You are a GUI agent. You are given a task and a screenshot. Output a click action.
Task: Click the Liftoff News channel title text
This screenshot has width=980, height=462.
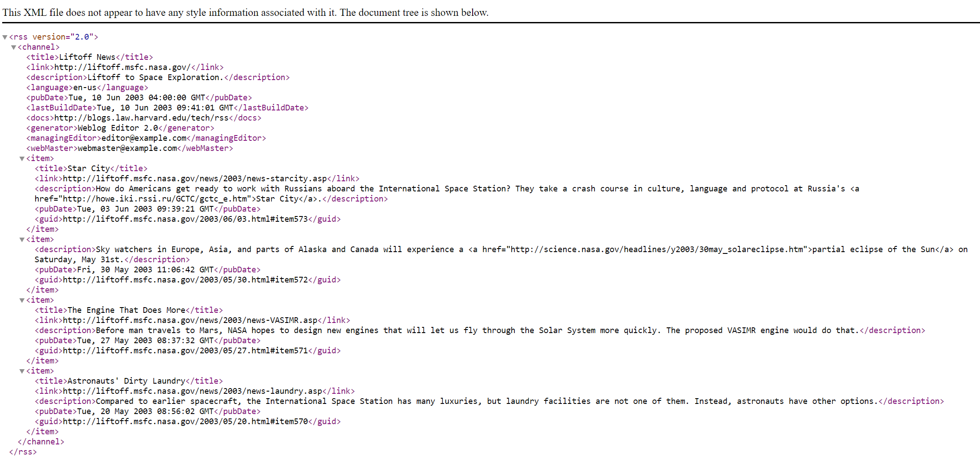tap(87, 57)
